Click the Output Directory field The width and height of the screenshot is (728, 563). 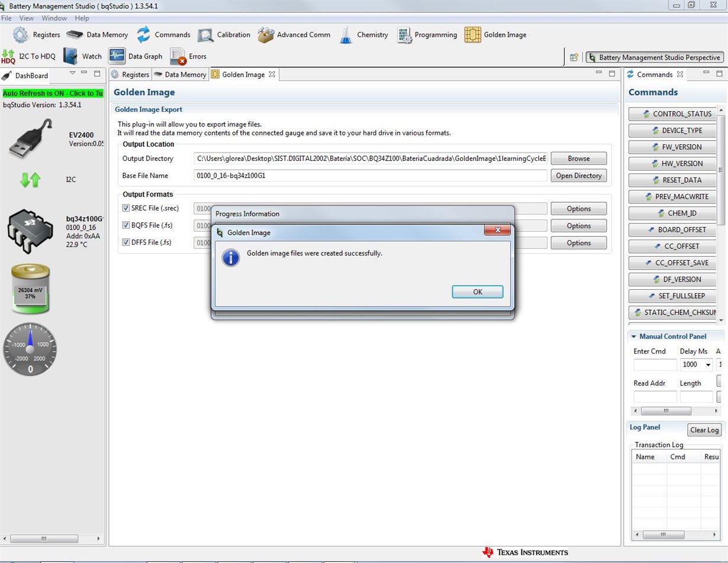pyautogui.click(x=371, y=158)
